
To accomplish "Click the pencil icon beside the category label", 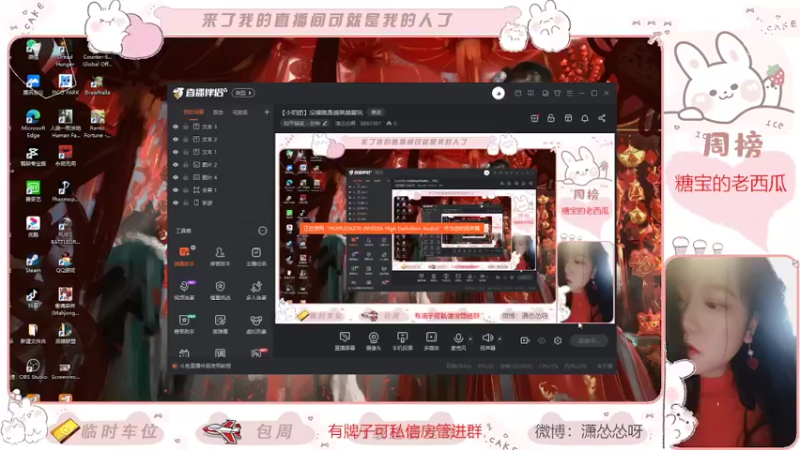I will click(x=326, y=123).
